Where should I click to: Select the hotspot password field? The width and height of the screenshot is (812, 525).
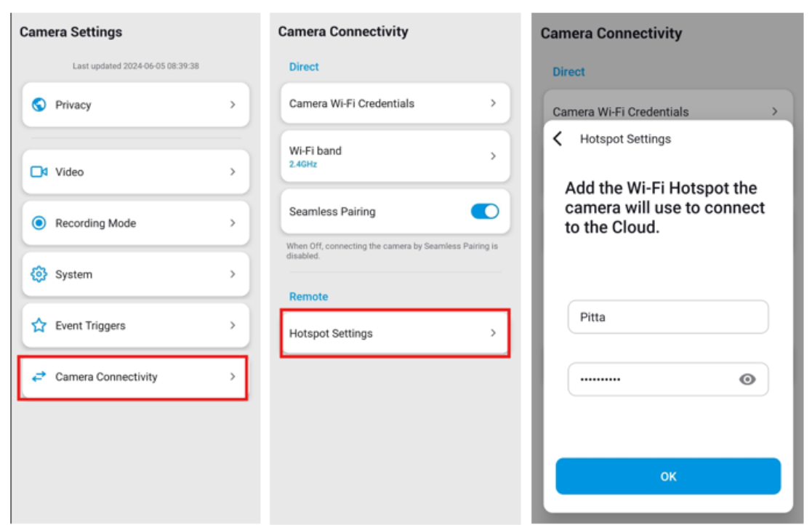pos(668,380)
